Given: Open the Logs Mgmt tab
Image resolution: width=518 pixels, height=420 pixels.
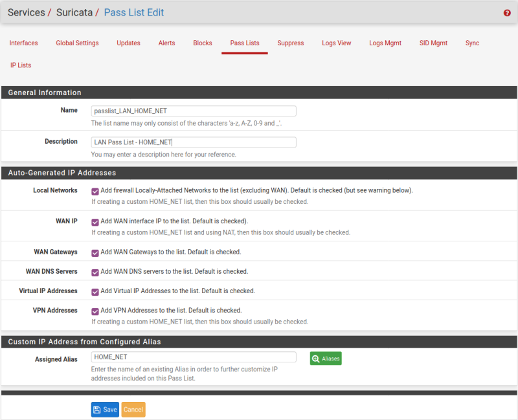Looking at the screenshot, I should (x=385, y=43).
